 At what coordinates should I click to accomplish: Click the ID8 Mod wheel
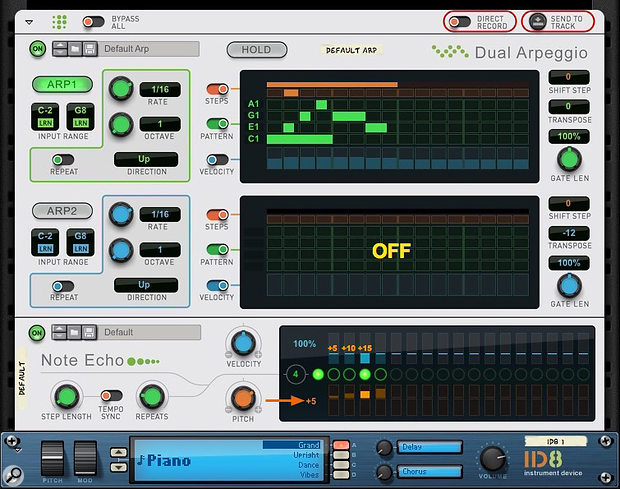(85, 458)
